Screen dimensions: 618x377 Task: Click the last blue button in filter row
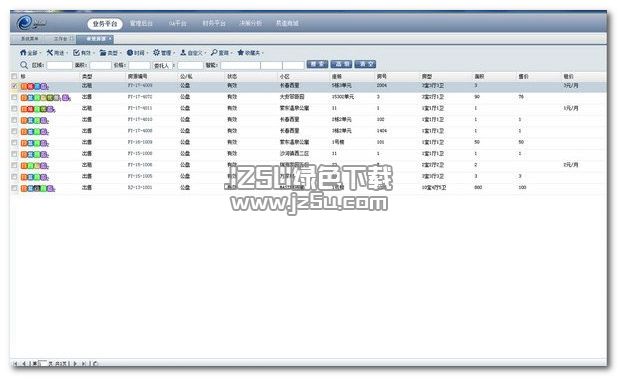pyautogui.click(x=365, y=64)
